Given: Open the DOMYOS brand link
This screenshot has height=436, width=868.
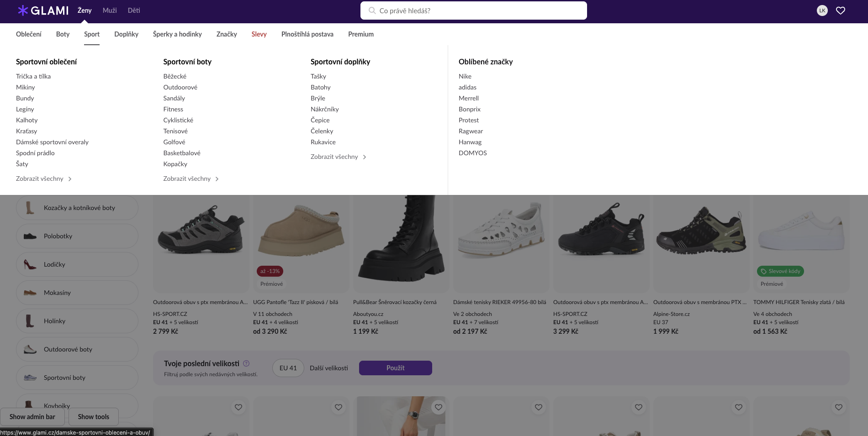Looking at the screenshot, I should click(473, 153).
